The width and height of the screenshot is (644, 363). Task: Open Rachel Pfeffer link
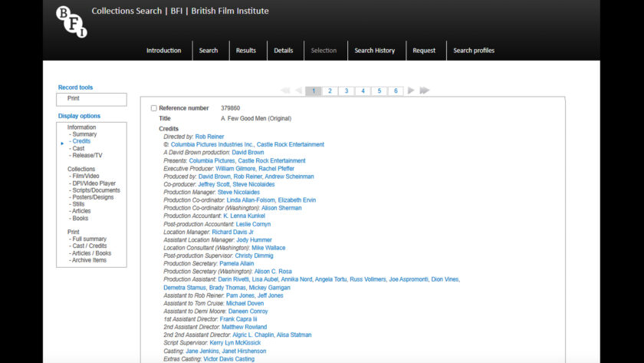[x=277, y=169]
